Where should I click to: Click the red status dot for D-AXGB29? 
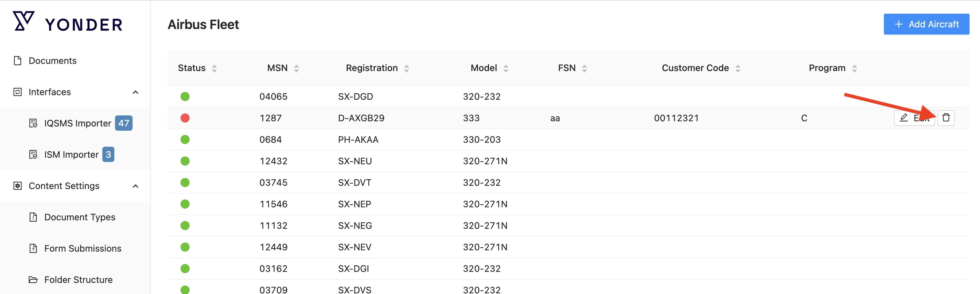point(185,118)
